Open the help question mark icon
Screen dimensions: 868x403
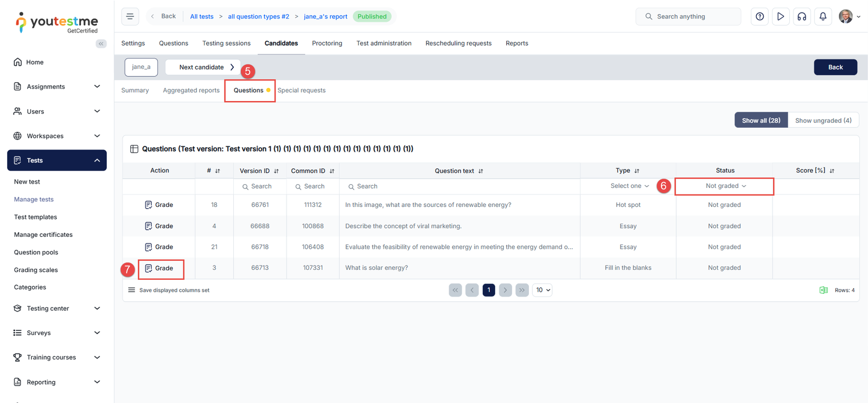(x=759, y=16)
